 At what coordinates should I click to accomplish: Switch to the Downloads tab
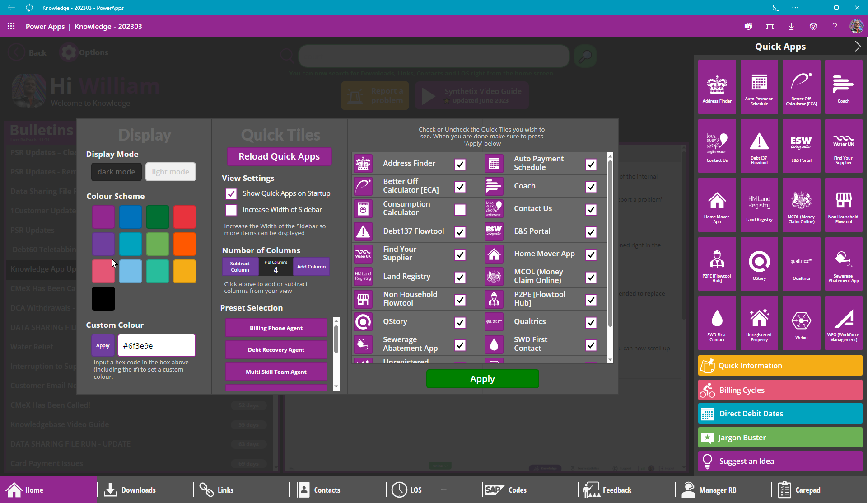click(130, 490)
